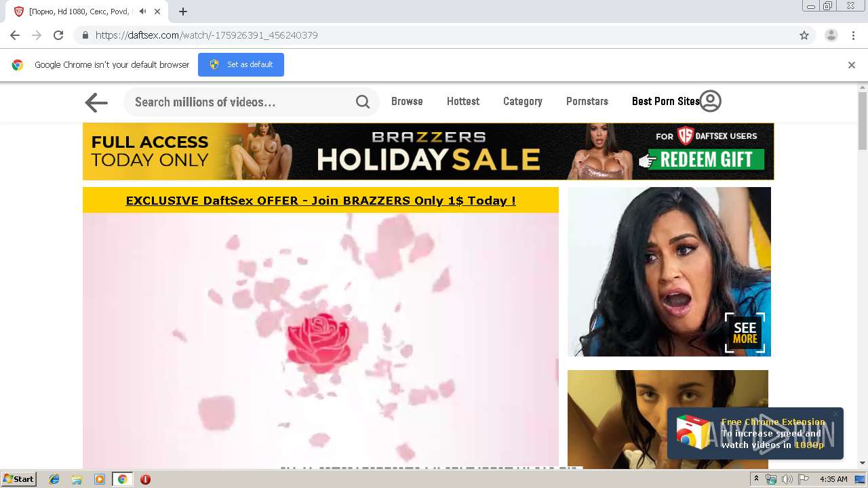
Task: Click the Free Chrome Extension popup
Action: (x=755, y=433)
